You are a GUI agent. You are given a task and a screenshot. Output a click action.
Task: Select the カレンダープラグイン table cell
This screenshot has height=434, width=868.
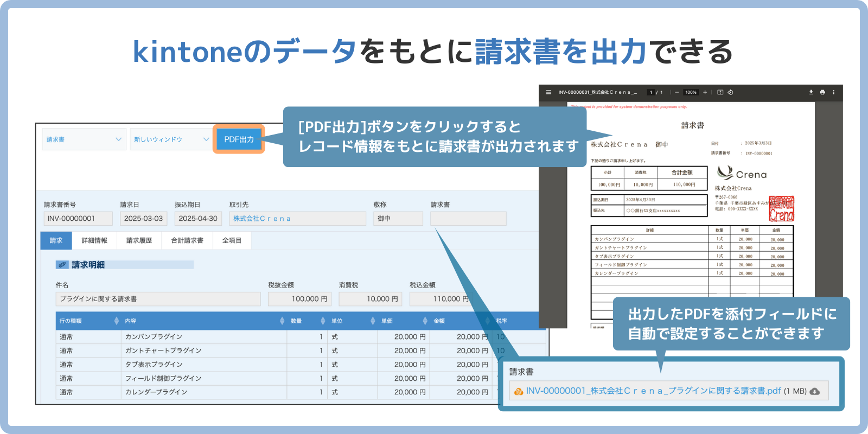coord(204,392)
